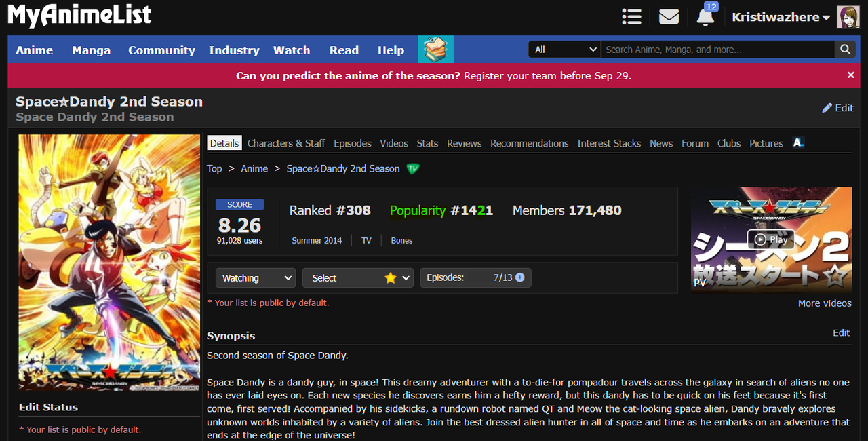Viewport: 868px width, 441px height.
Task: Open the manga store books icon
Action: coord(435,50)
